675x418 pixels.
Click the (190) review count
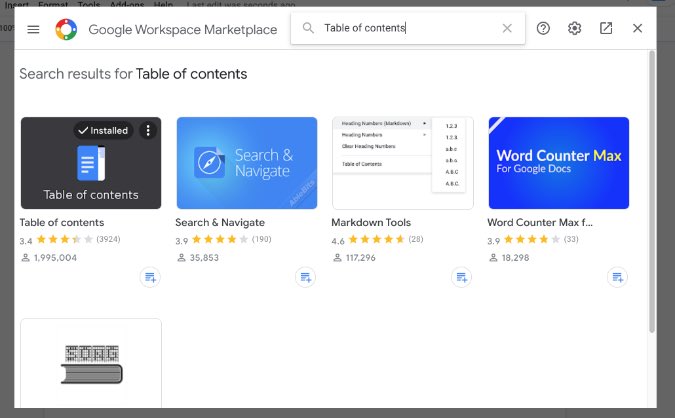(x=262, y=239)
